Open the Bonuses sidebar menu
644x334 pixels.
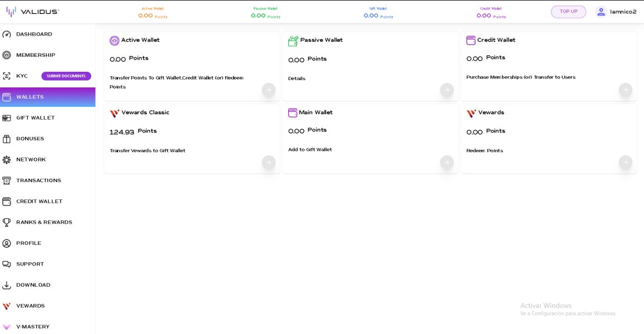click(x=30, y=139)
